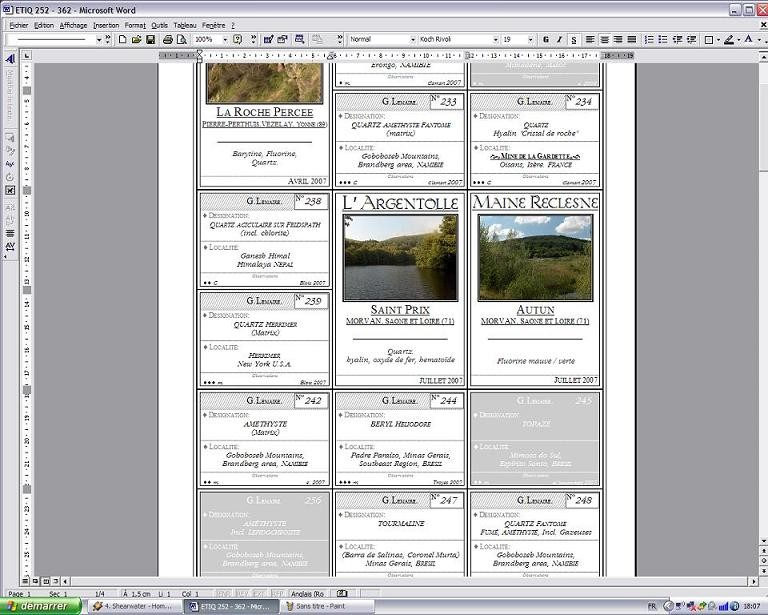Viewport: 768px width, 615px height.
Task: Switch to Sans titre - Paint taskbar button
Action: click(327, 606)
